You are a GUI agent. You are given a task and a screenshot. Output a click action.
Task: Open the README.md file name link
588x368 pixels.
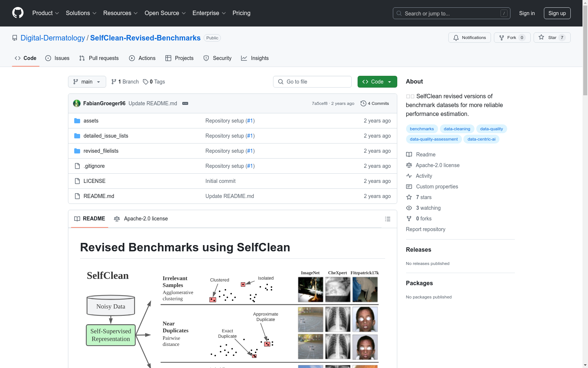coord(99,196)
